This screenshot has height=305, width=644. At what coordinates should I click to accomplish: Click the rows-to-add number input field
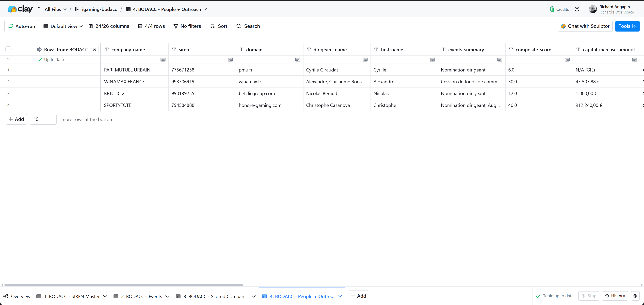point(43,119)
